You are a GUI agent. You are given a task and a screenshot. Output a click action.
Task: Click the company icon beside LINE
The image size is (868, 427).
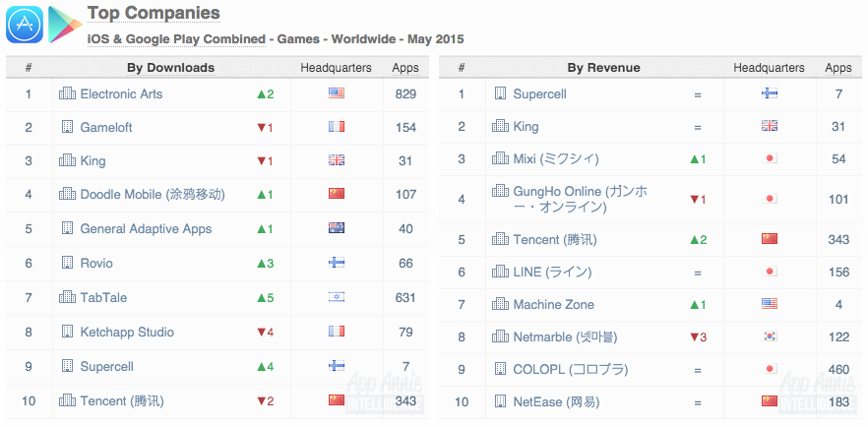pyautogui.click(x=500, y=271)
